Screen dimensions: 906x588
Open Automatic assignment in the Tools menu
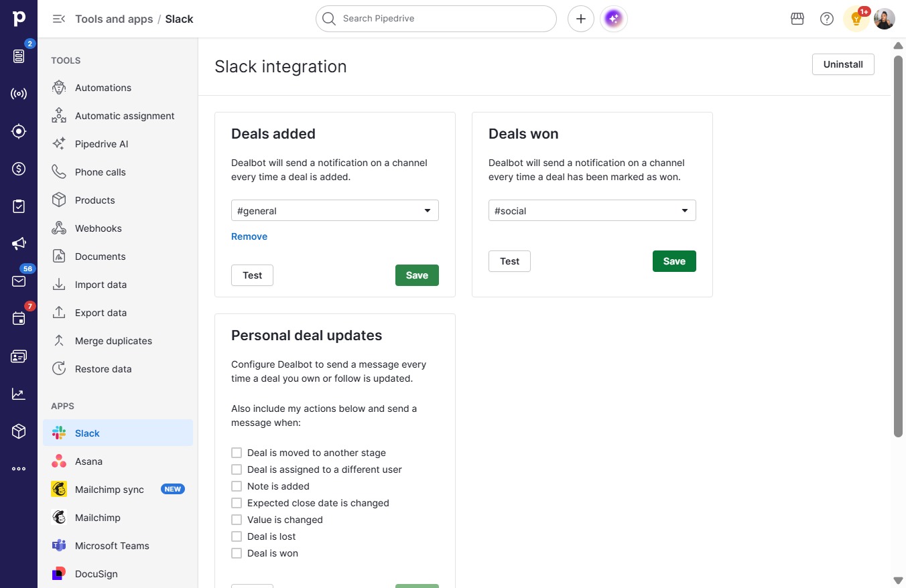pos(118,116)
